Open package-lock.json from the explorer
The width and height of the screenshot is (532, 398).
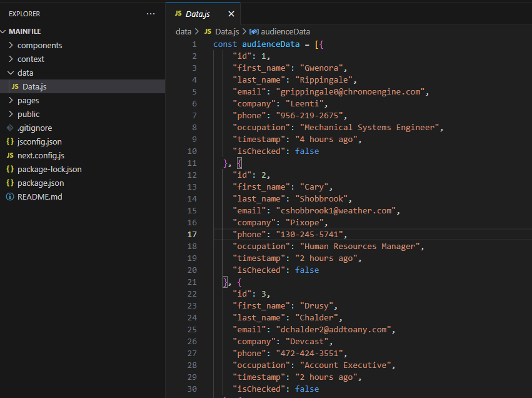[x=49, y=169]
